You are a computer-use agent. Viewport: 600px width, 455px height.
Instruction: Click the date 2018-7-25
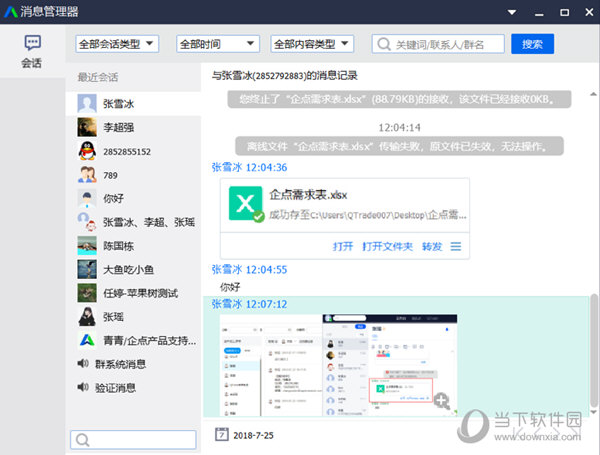[253, 435]
